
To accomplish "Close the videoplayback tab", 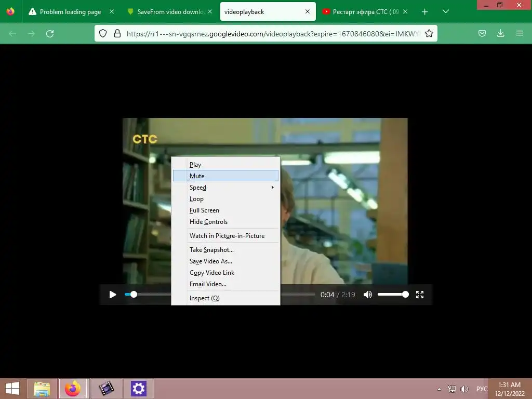I will coord(308,11).
